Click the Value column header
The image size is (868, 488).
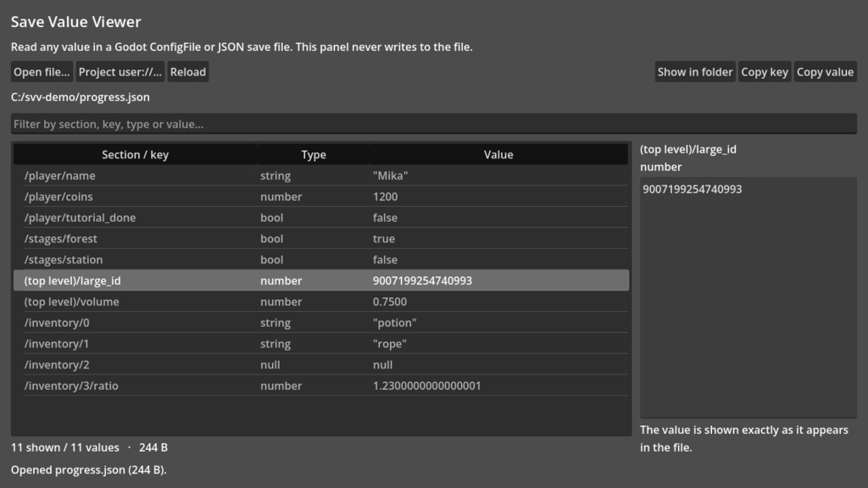click(498, 154)
